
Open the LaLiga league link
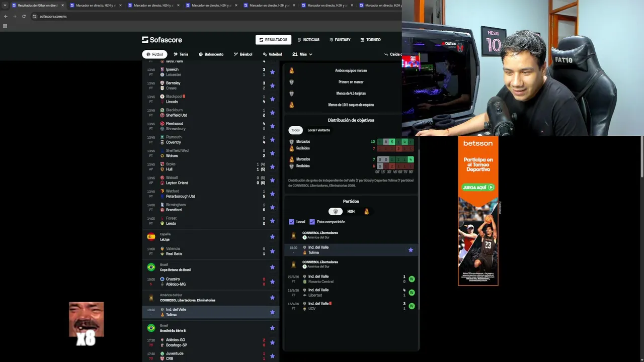point(165,239)
